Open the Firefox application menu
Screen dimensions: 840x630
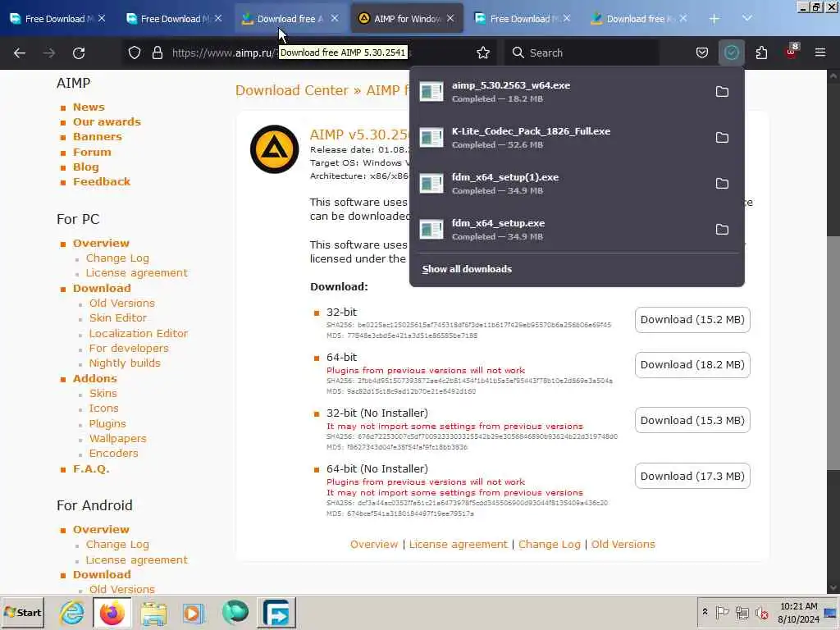tap(819, 52)
